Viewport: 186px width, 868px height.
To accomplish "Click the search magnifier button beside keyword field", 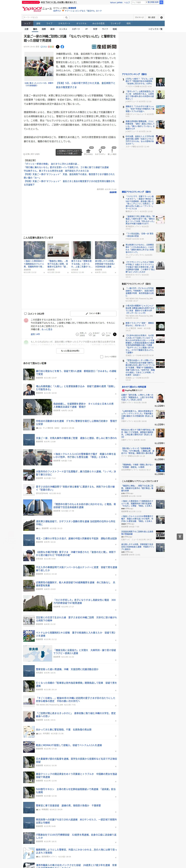I will click(66, 18).
